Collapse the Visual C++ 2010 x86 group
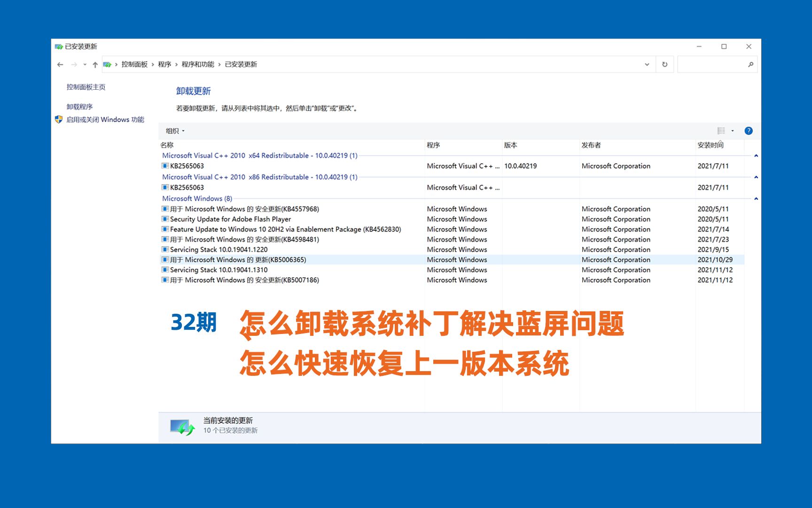 pos(756,177)
